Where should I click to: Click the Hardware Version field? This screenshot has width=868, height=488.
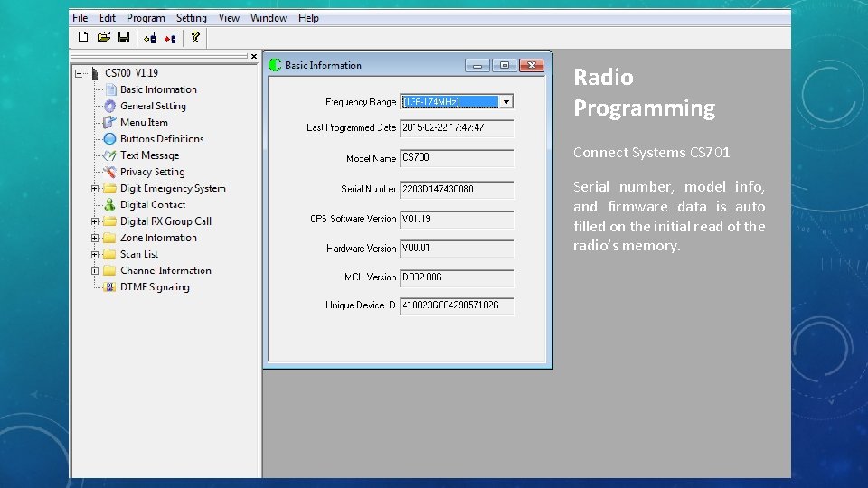pos(458,249)
